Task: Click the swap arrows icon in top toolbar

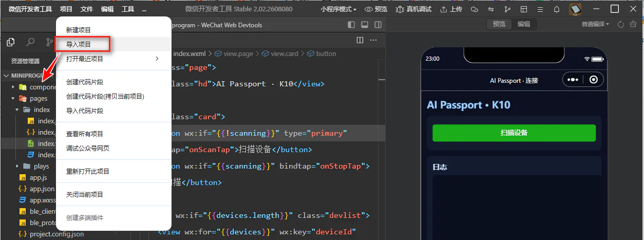Action: 491,9
